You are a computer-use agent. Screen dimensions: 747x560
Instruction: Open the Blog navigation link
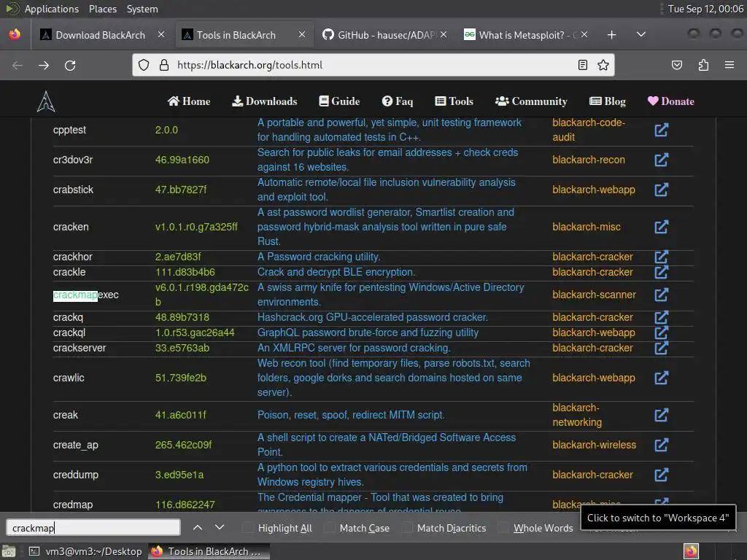(608, 101)
